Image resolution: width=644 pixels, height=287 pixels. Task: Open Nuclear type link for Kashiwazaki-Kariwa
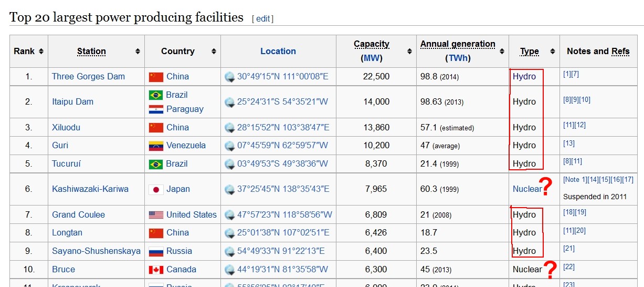(527, 189)
